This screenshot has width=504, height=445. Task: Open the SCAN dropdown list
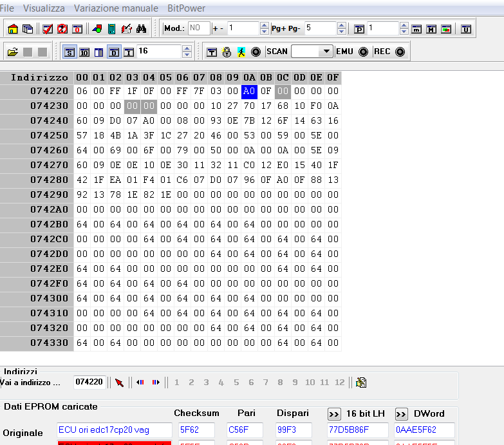tap(326, 52)
